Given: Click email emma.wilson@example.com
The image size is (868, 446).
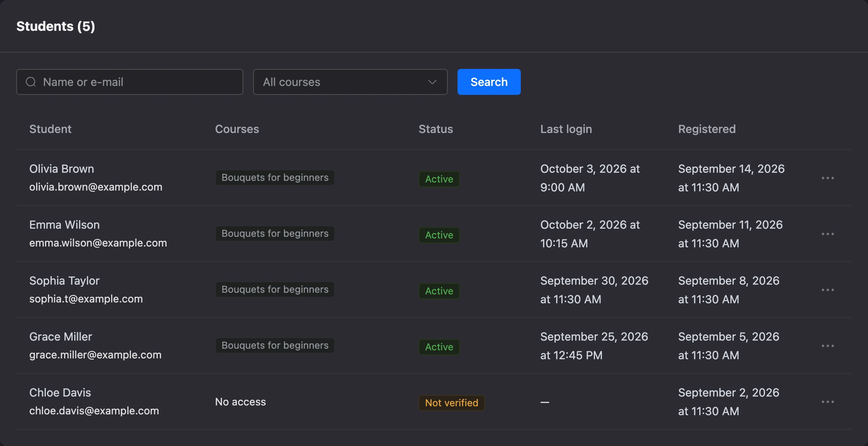Looking at the screenshot, I should tap(98, 243).
